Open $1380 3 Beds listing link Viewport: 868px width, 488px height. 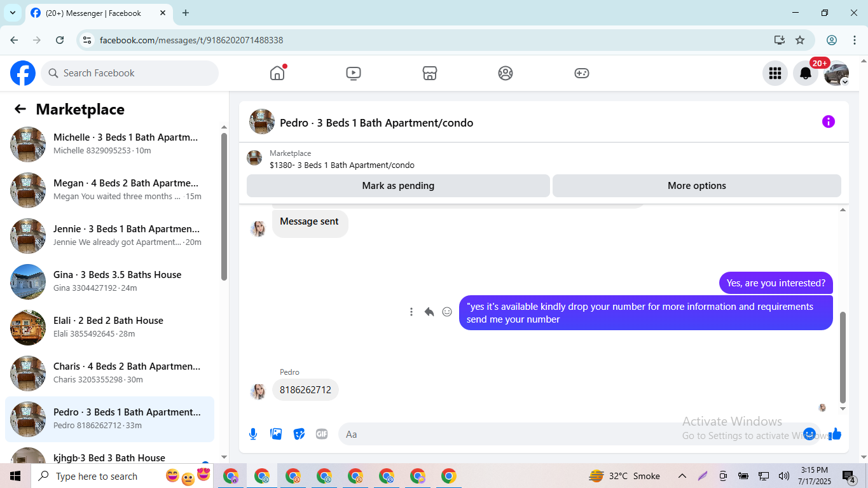341,165
